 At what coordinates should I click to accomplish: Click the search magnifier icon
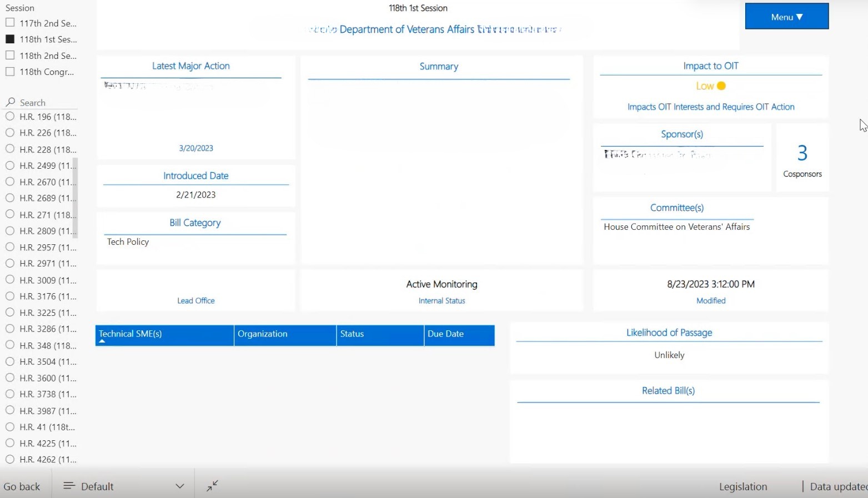tap(11, 102)
